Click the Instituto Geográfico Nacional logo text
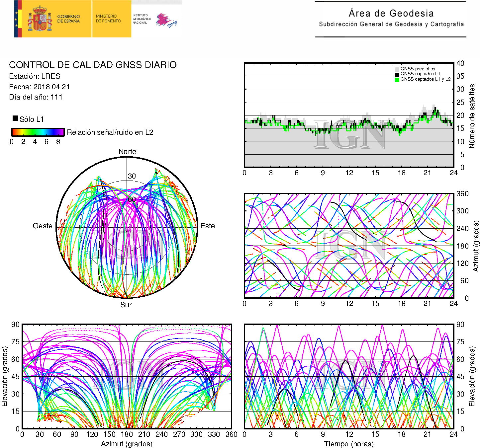This screenshot has height=448, width=480. [142, 19]
